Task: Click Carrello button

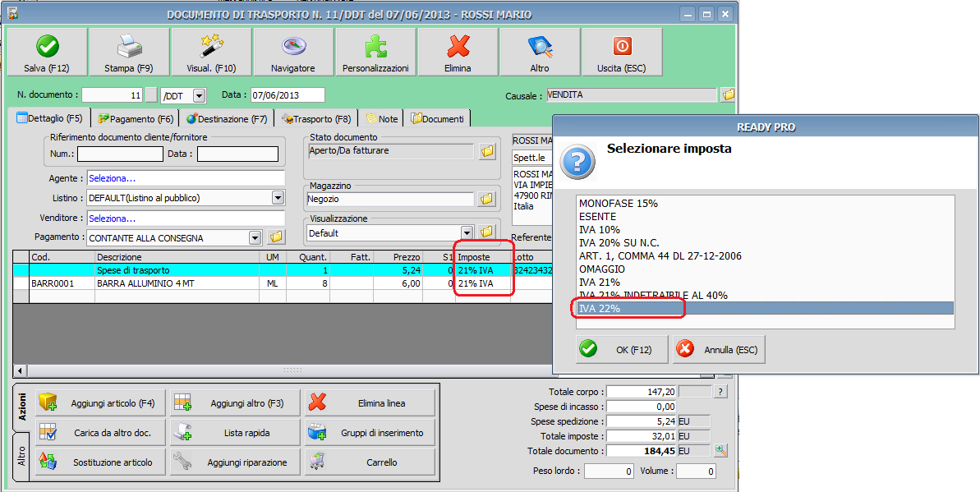Action: (x=370, y=462)
